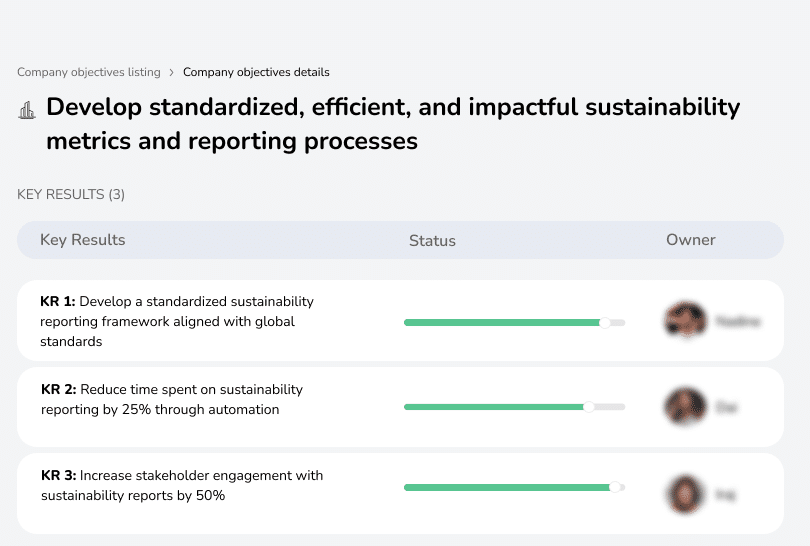The width and height of the screenshot is (810, 546).
Task: Click the breadcrumb chevron separator
Action: 172,72
